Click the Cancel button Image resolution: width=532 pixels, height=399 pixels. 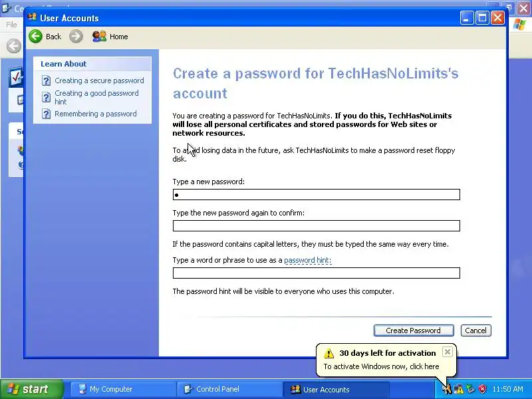coord(475,331)
